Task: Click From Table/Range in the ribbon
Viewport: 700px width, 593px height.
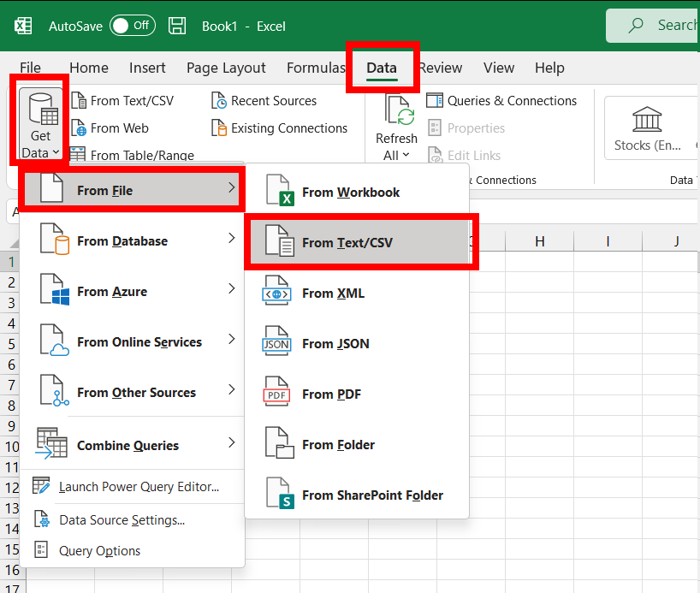Action: pos(133,155)
